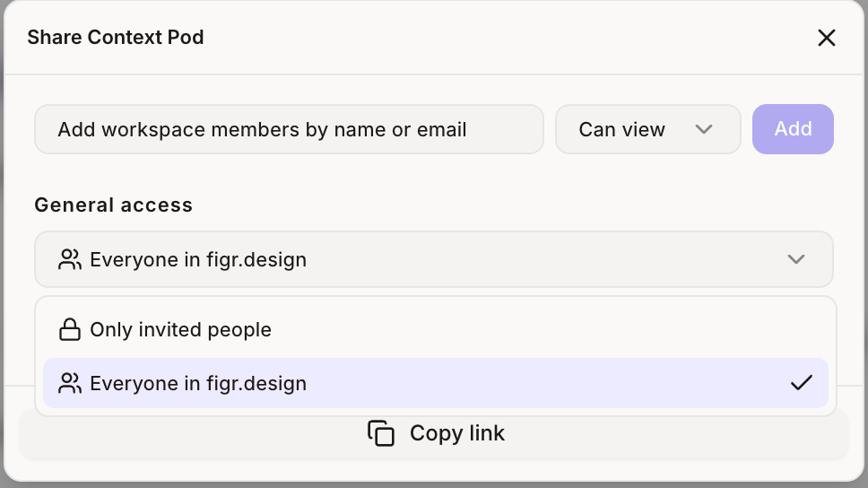Collapse the General access dropdown

pos(434,259)
